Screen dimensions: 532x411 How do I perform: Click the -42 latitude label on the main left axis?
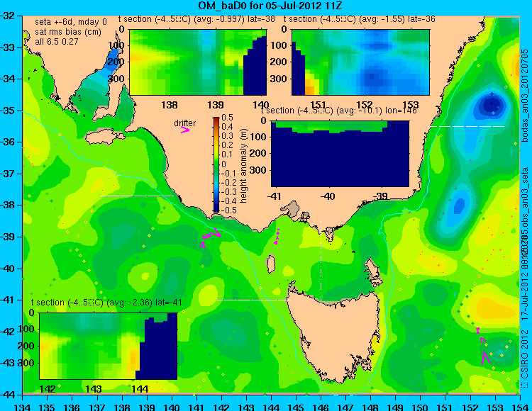[7, 332]
